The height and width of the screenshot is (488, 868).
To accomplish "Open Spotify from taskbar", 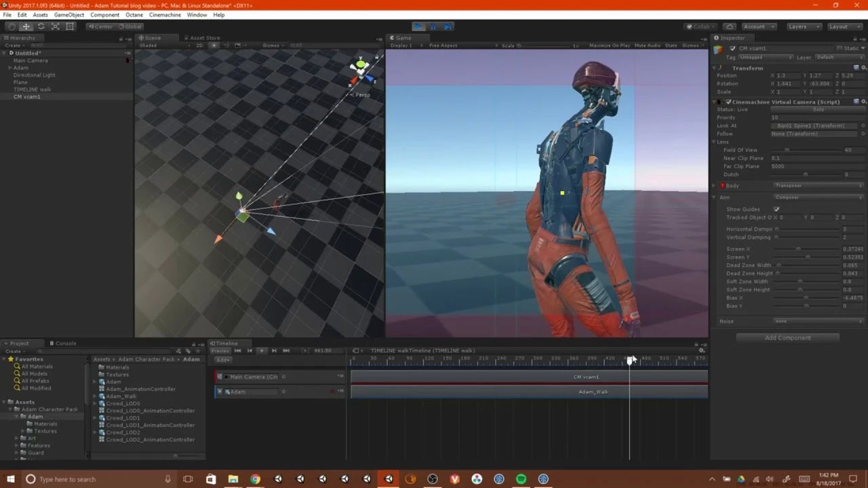I will (x=521, y=479).
